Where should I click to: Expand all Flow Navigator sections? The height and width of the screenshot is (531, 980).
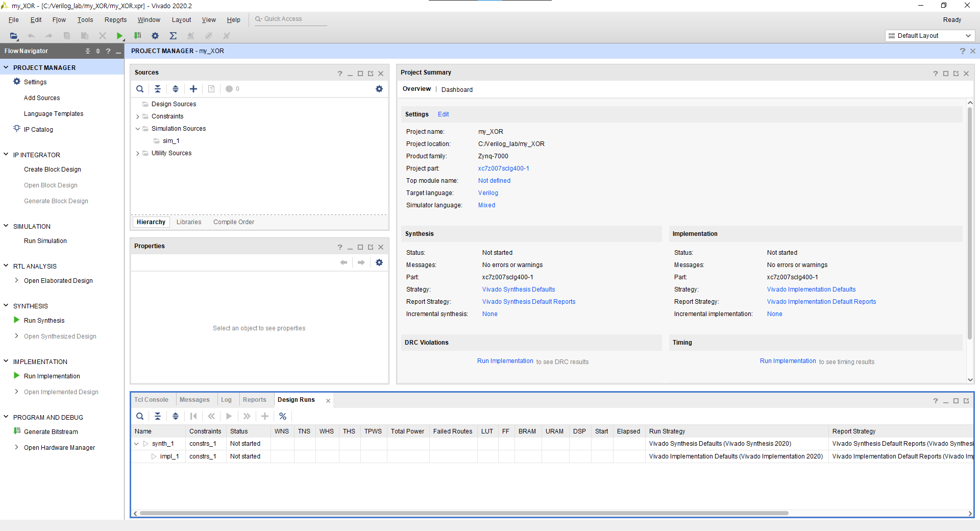coord(98,51)
